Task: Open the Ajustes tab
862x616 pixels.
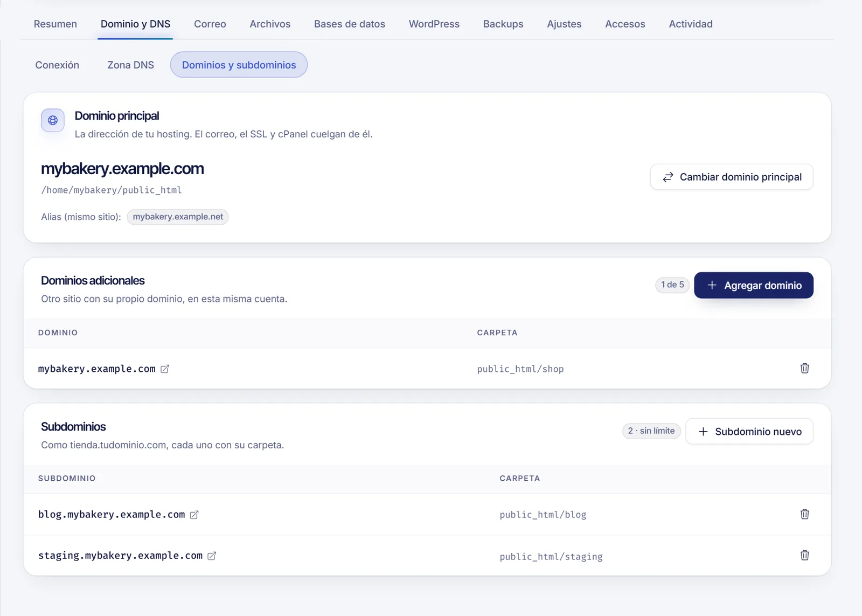Action: point(564,24)
